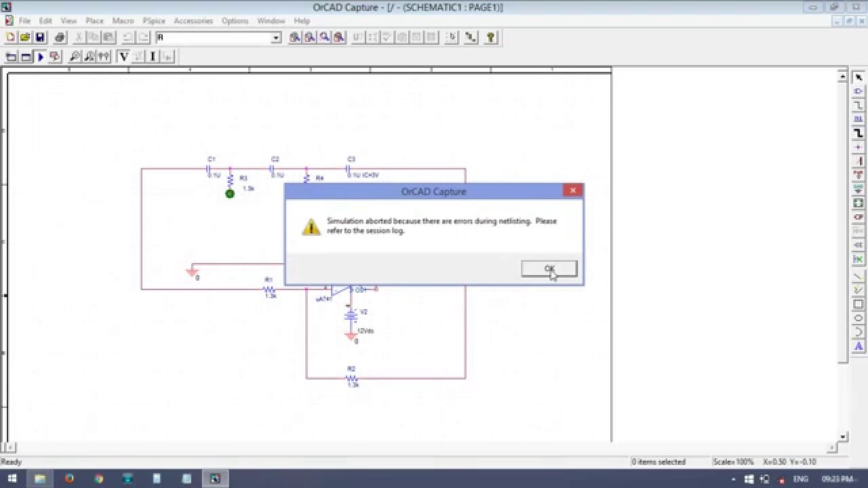Open File Explorer from the taskbar
This screenshot has height=488, width=868.
[40, 479]
